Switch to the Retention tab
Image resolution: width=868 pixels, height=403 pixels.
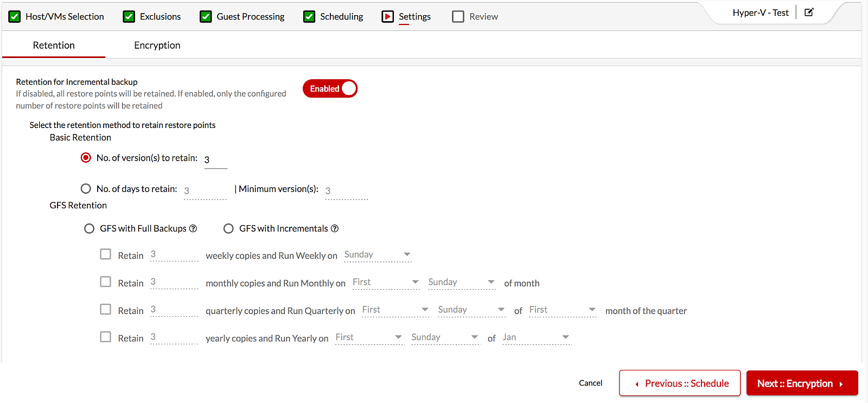tap(54, 45)
